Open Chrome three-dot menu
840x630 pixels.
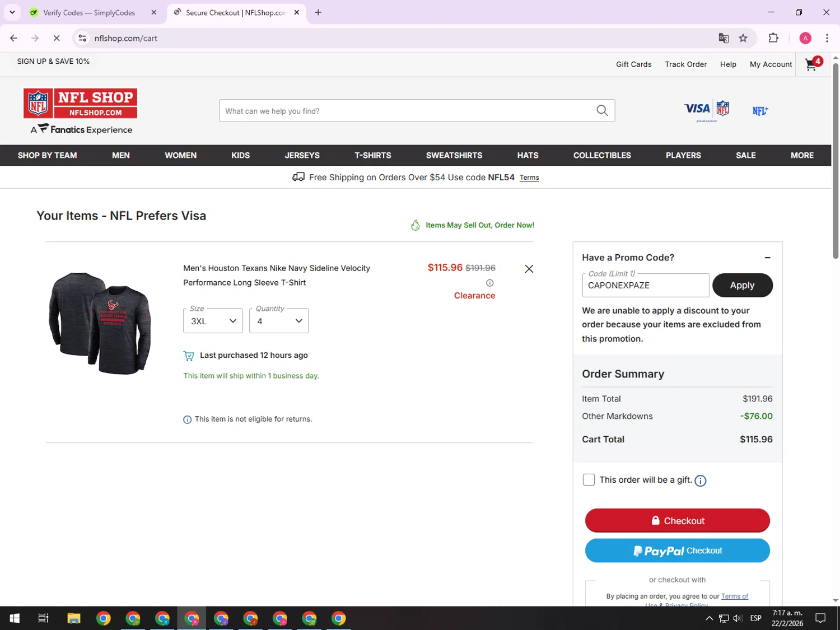click(827, 38)
